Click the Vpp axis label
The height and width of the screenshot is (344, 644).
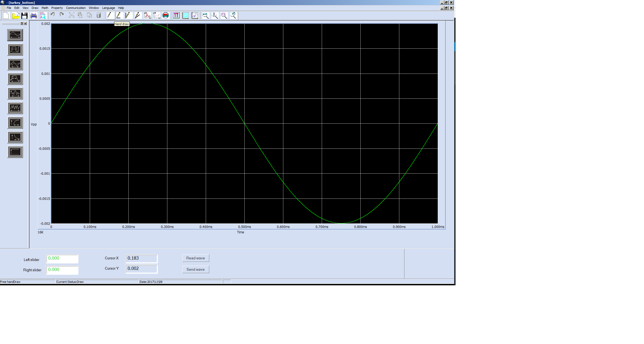[x=34, y=124]
